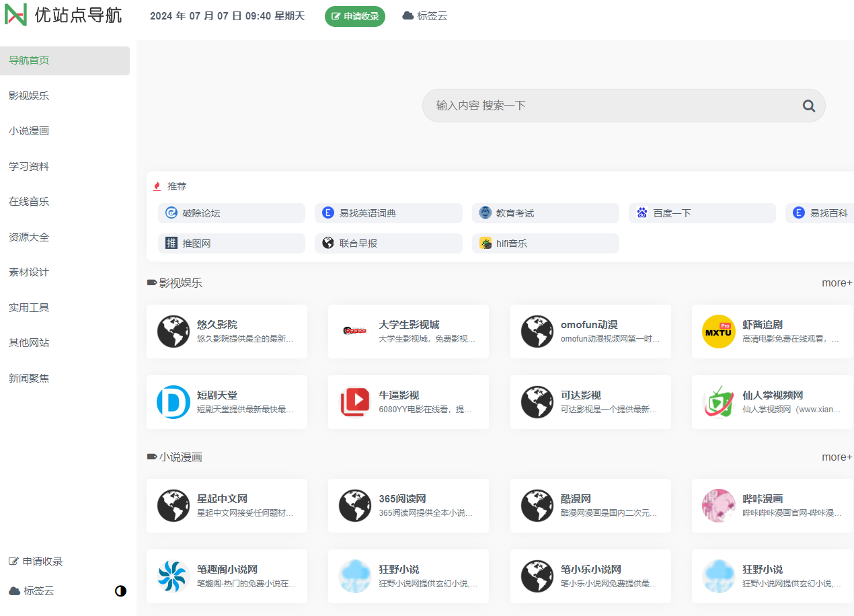This screenshot has width=854, height=616.
Task: Open the 牛逼影视 card title
Action: pos(399,395)
